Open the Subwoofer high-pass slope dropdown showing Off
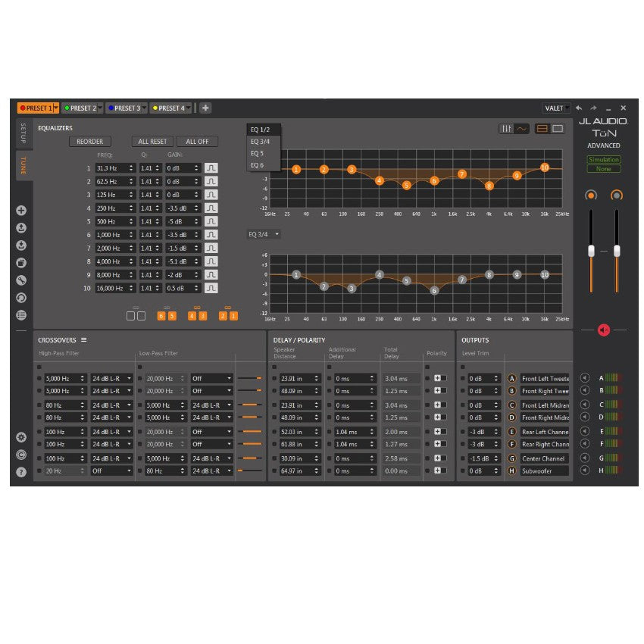Viewport: 644px width, 644px height. pos(111,470)
